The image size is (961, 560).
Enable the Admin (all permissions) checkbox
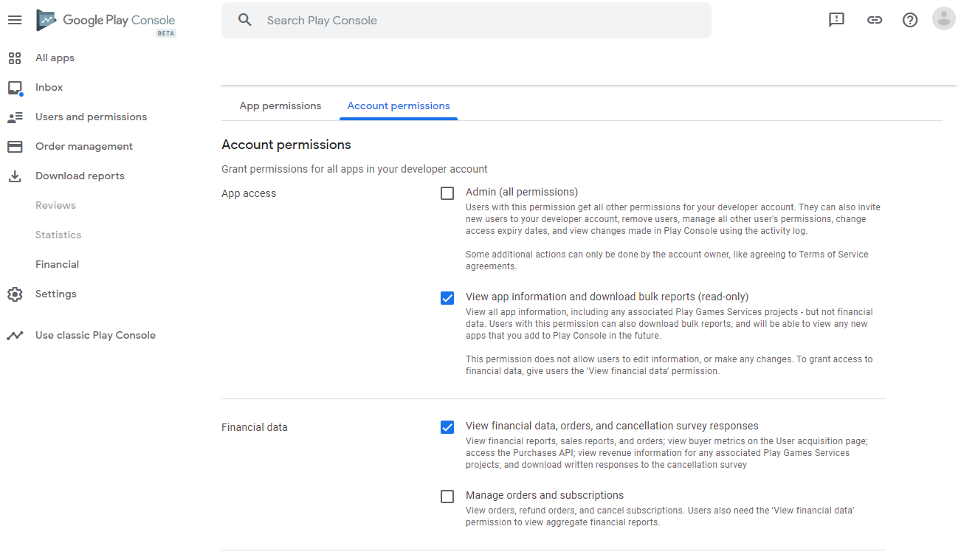click(447, 193)
